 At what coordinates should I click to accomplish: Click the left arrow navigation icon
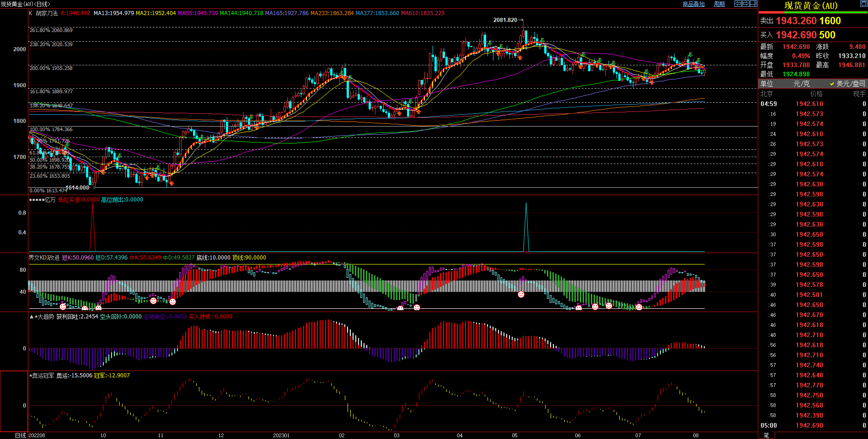[738, 4]
